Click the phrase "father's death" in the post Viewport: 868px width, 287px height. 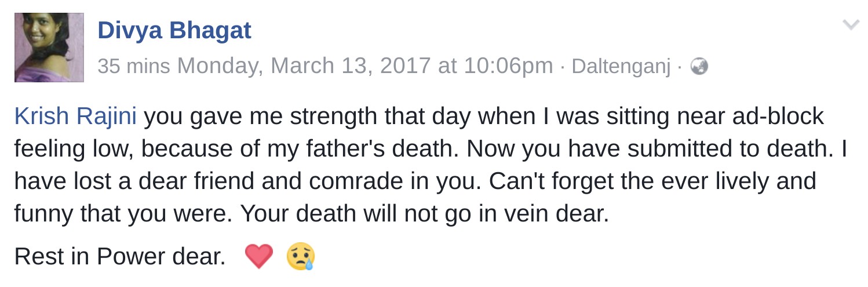click(x=395, y=149)
